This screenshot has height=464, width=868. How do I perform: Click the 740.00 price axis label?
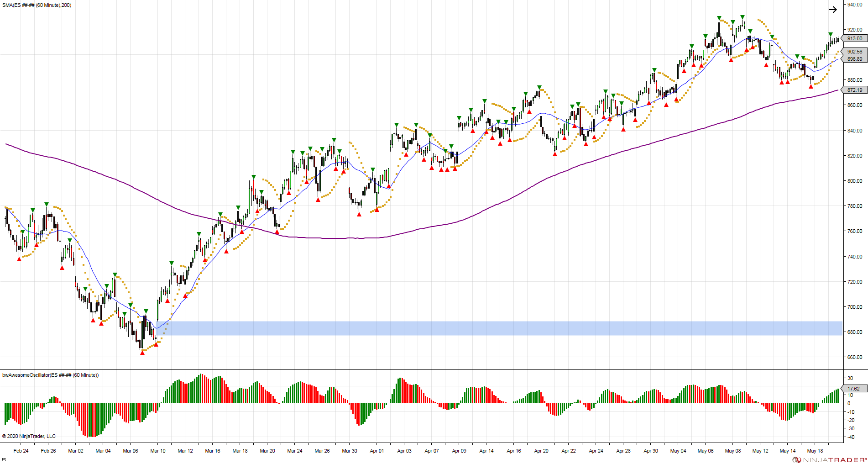855,257
